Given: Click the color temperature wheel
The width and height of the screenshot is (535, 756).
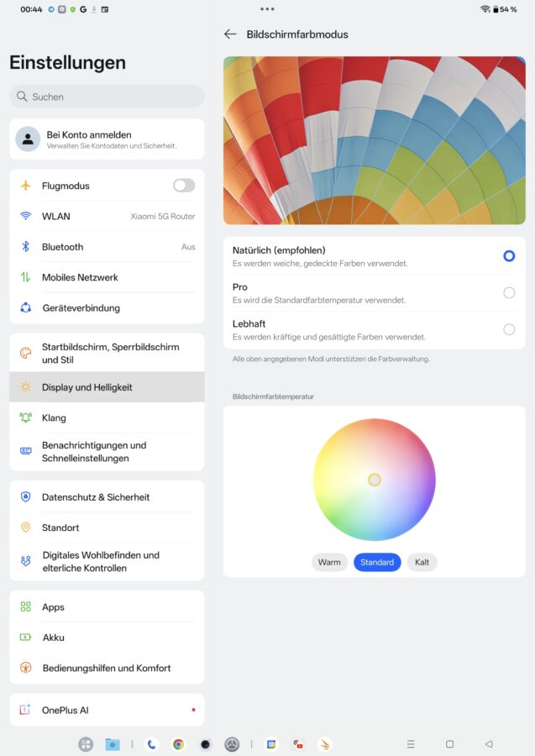Looking at the screenshot, I should pyautogui.click(x=375, y=480).
